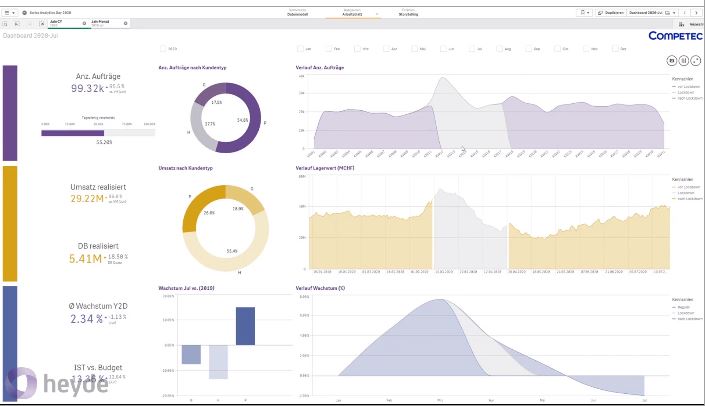Check the Jan month checkbox
The image size is (705, 406).
(301, 49)
